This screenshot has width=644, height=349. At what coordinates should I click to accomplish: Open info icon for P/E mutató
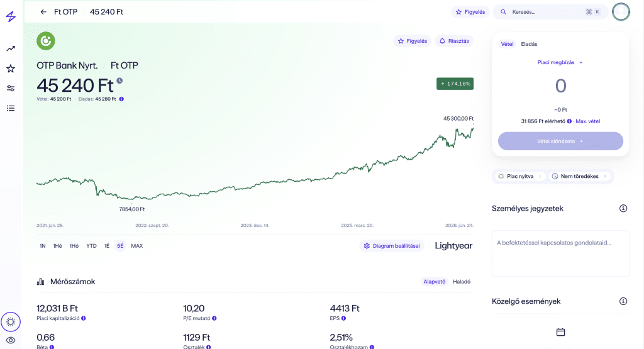click(214, 318)
